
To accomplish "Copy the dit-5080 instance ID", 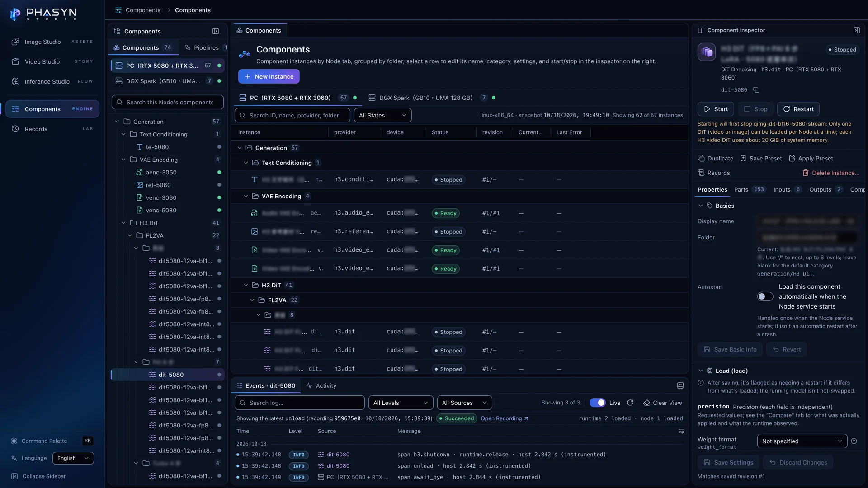I will (756, 90).
